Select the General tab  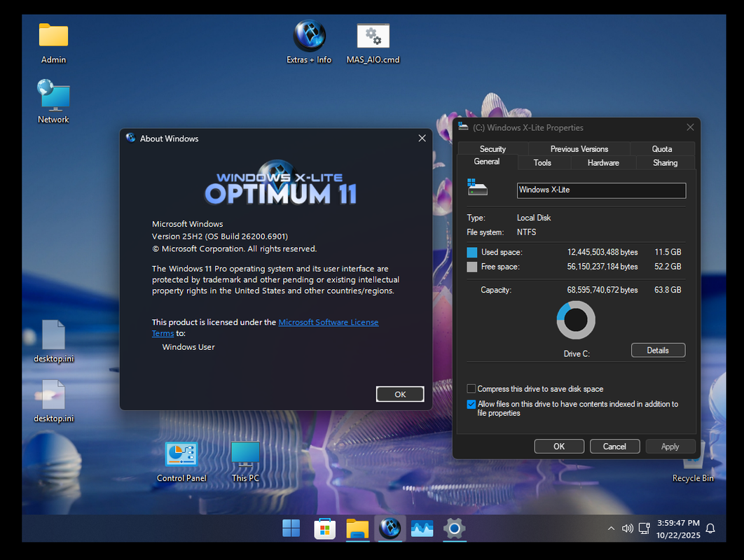pos(487,162)
